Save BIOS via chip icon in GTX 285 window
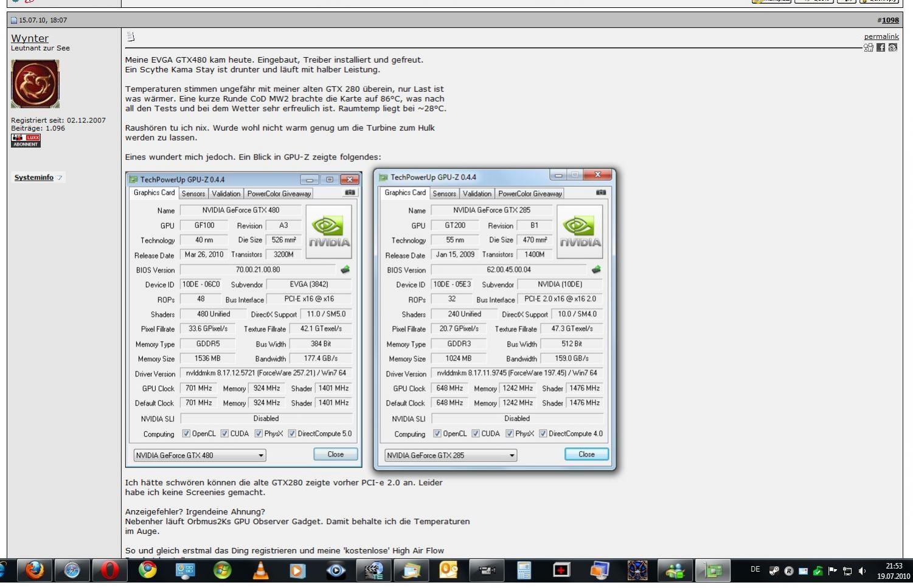This screenshot has height=588, width=913. click(x=596, y=269)
